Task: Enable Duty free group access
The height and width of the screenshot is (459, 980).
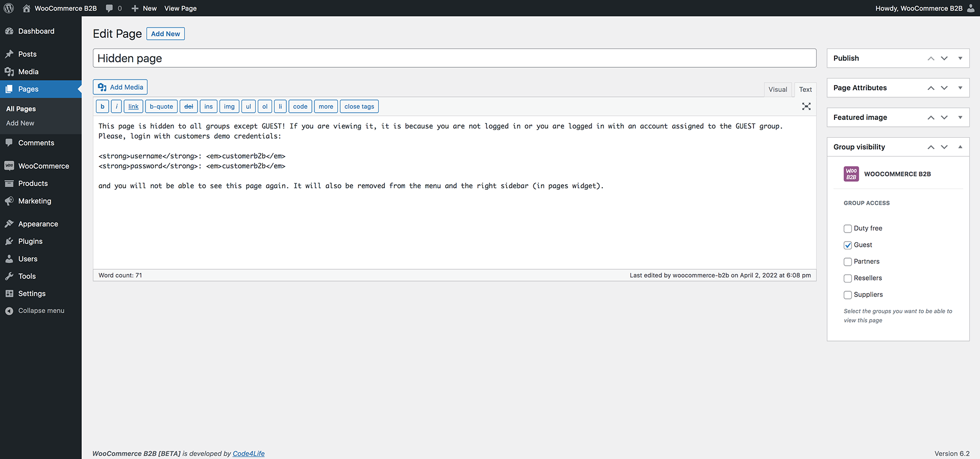Action: pyautogui.click(x=848, y=228)
